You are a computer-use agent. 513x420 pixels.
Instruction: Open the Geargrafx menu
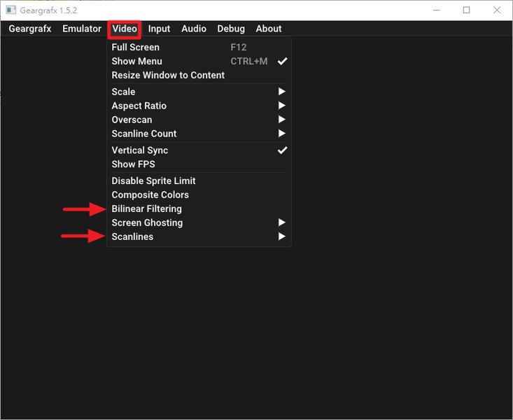click(30, 29)
